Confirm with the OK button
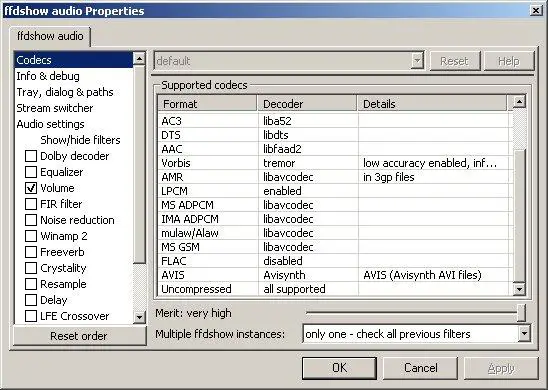This screenshot has width=548, height=390. pyautogui.click(x=339, y=368)
